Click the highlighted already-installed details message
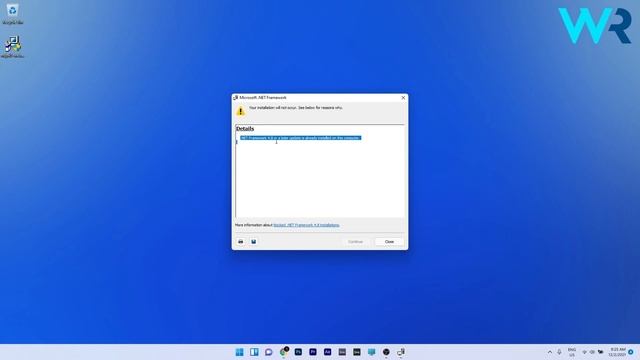The height and width of the screenshot is (360, 640). point(300,138)
